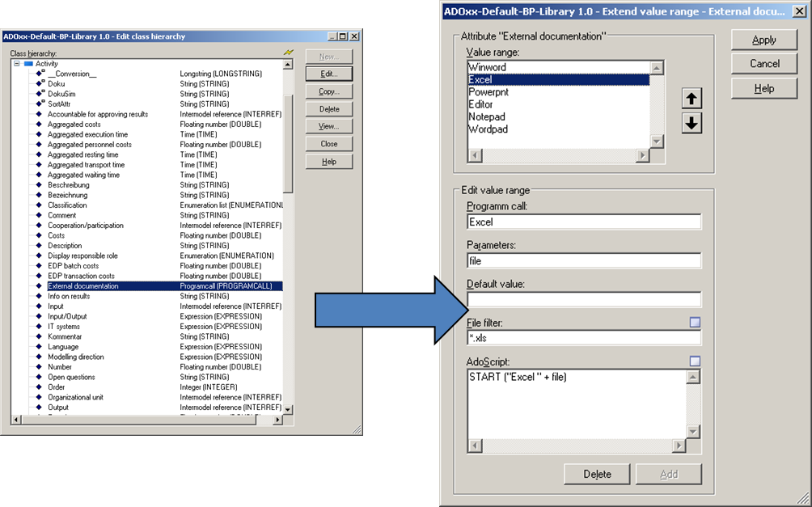Click the move up arrow button
Image resolution: width=812 pixels, height=507 pixels.
tap(691, 99)
